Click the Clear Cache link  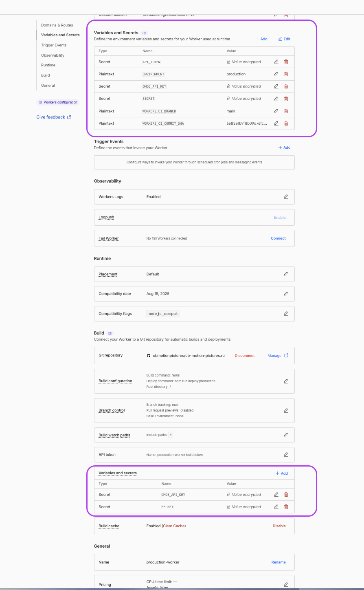pos(174,526)
